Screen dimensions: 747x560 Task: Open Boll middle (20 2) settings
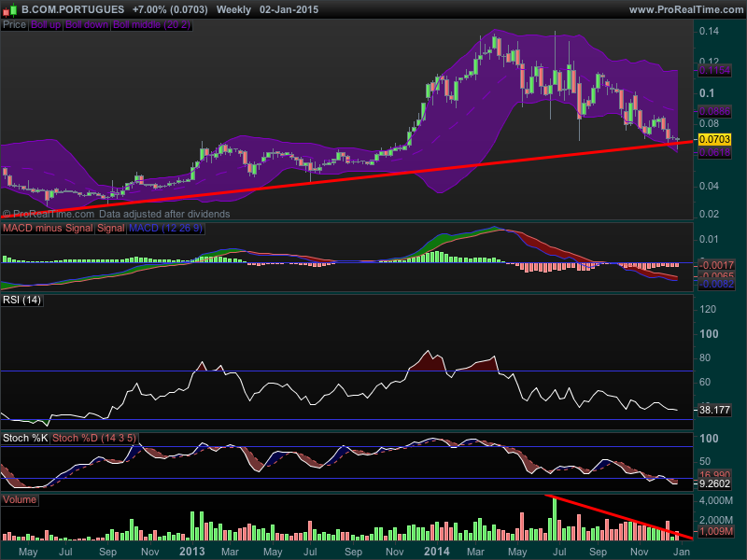tap(152, 25)
